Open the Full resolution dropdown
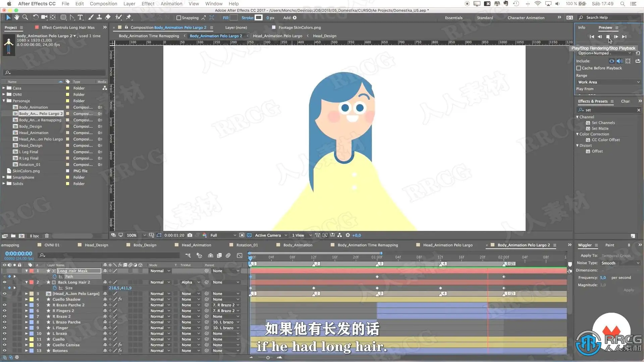 point(222,235)
